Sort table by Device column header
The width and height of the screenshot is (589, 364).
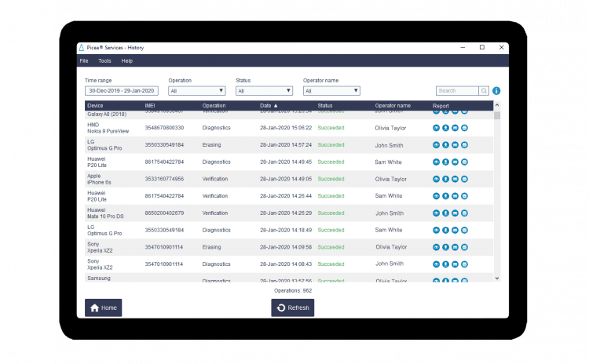pos(95,106)
